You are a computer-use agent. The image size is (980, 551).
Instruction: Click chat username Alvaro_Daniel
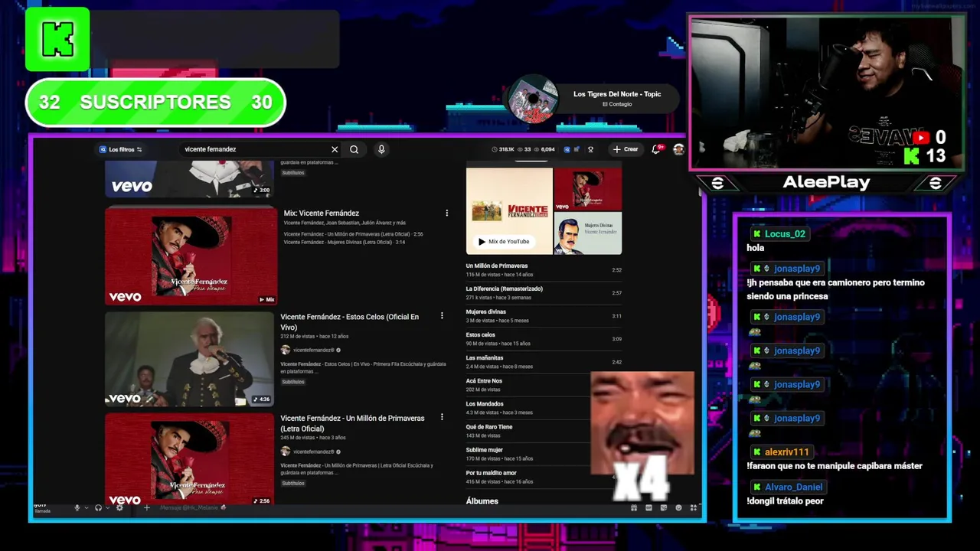793,487
